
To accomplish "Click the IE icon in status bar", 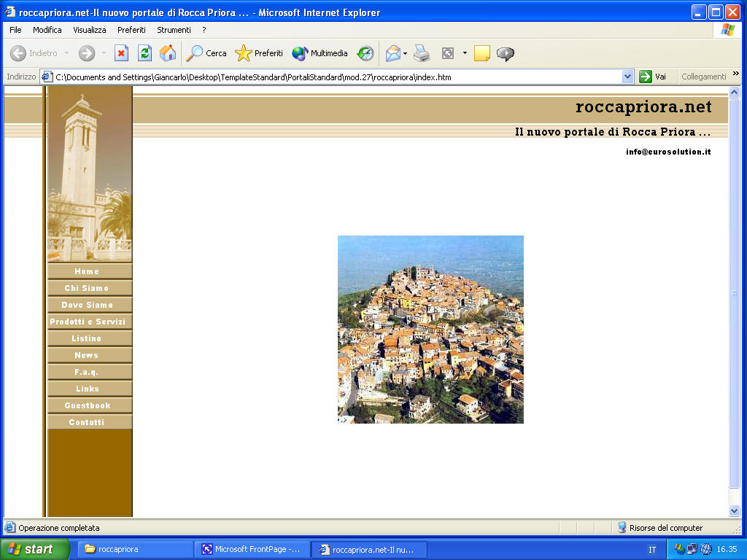I will tap(10, 528).
